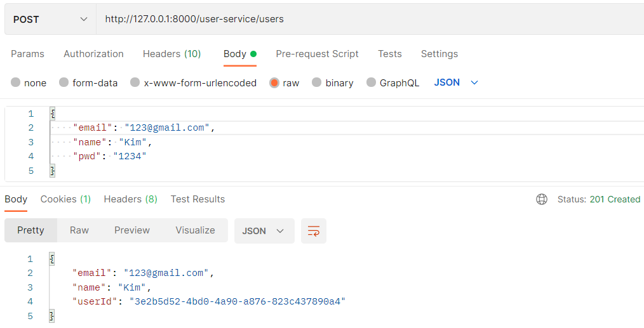Open the response Cookies (1) tab

pos(65,199)
